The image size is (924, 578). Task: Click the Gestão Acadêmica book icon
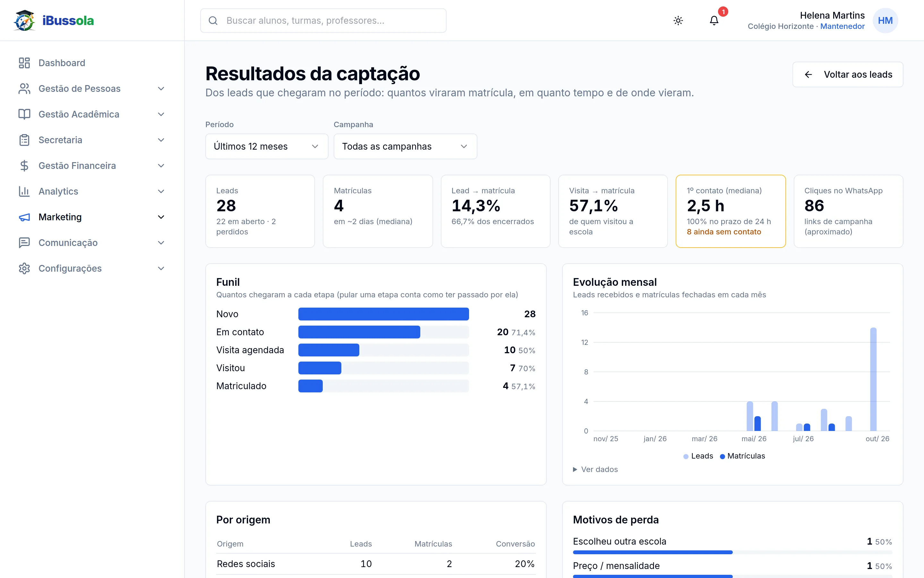[x=24, y=114]
